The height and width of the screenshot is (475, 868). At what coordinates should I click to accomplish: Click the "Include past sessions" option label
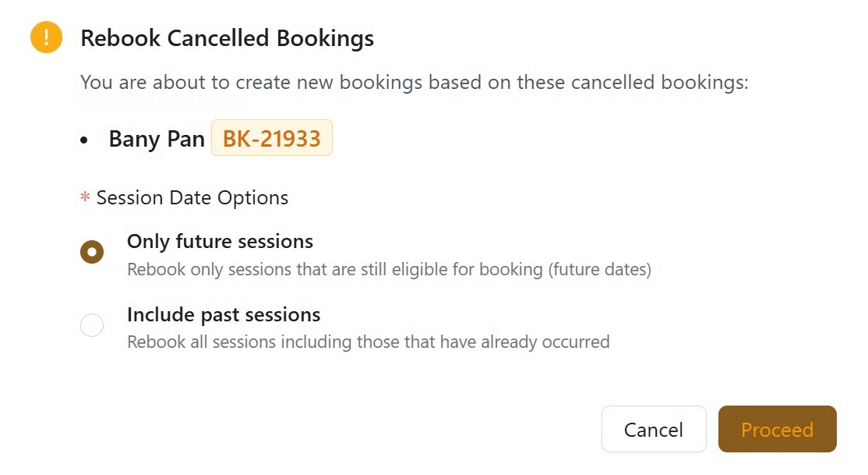tap(224, 314)
